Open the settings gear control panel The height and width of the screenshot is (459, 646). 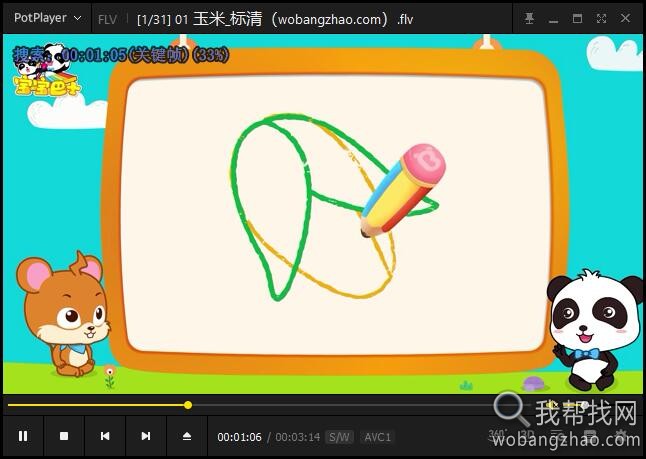click(x=621, y=434)
